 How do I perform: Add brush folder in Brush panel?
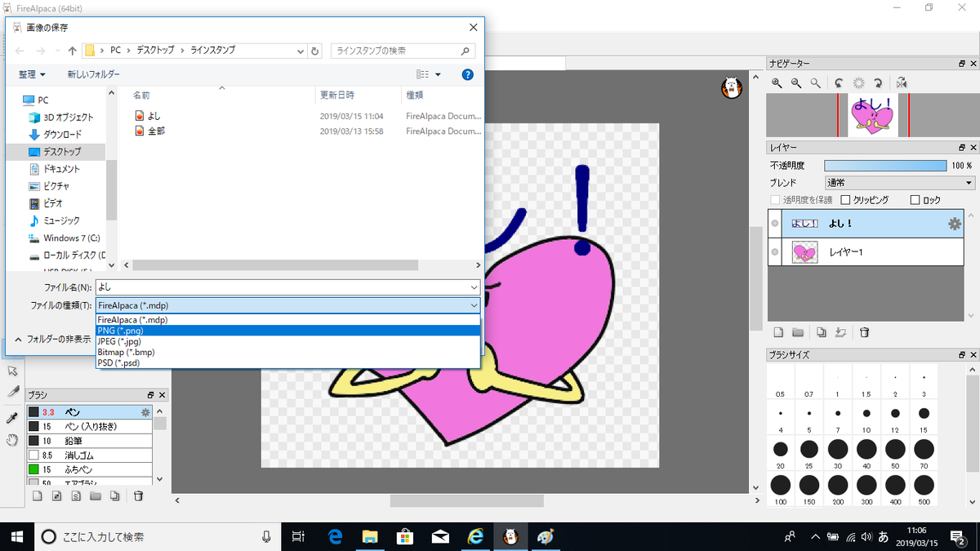pyautogui.click(x=96, y=495)
